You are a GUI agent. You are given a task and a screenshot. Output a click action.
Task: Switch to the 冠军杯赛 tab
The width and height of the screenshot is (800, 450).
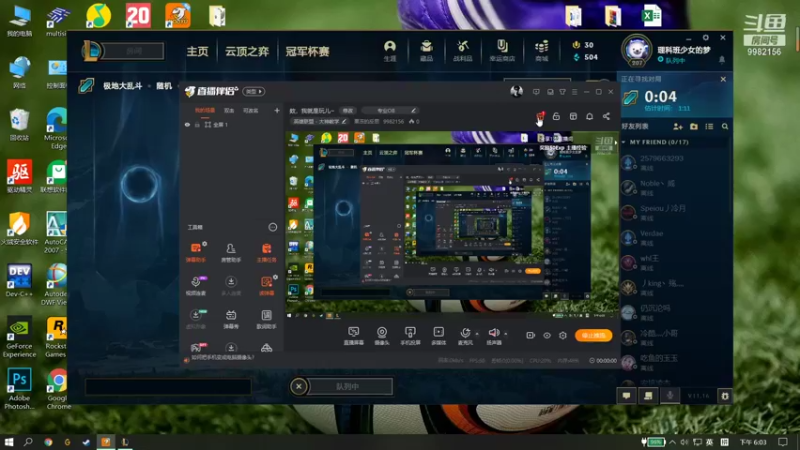click(x=307, y=52)
